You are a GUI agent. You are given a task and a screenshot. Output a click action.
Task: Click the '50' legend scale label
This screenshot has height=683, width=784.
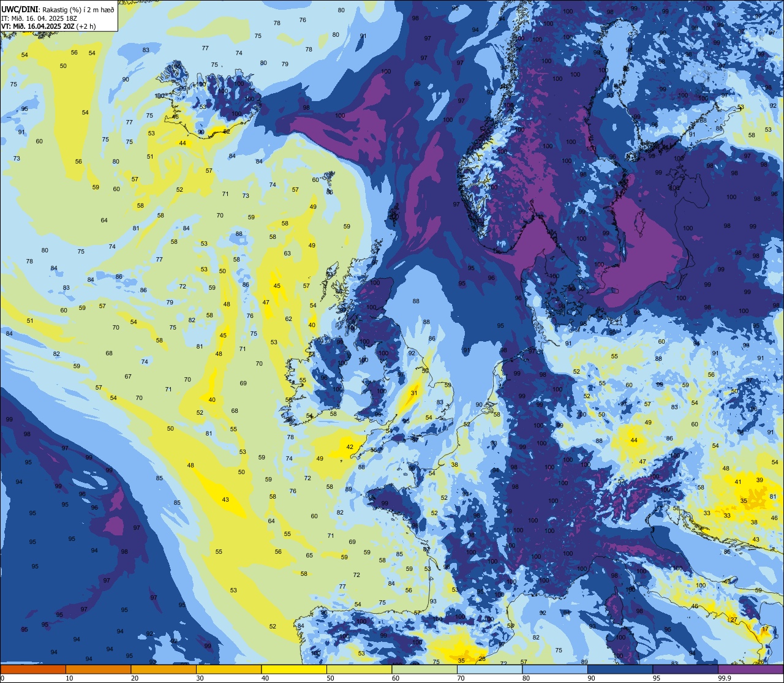[330, 678]
